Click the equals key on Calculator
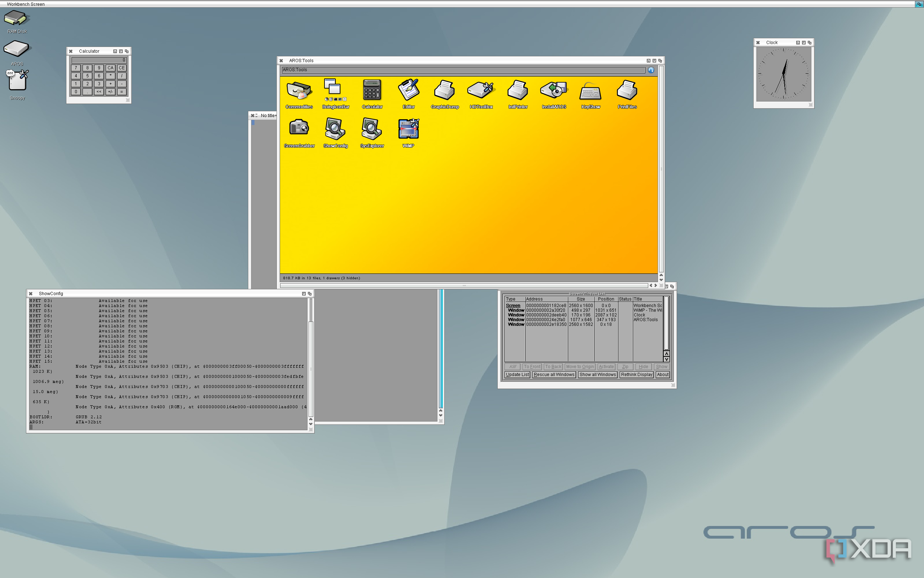This screenshot has height=578, width=924. [x=122, y=92]
